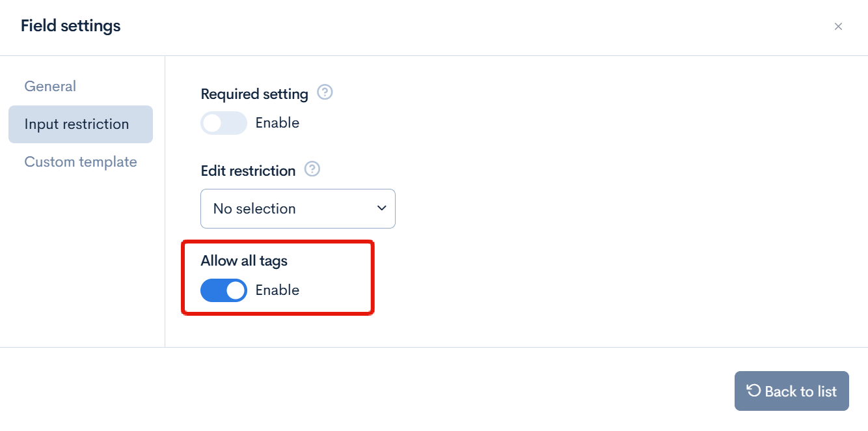Click the Back to list button
The height and width of the screenshot is (431, 868).
click(x=792, y=391)
